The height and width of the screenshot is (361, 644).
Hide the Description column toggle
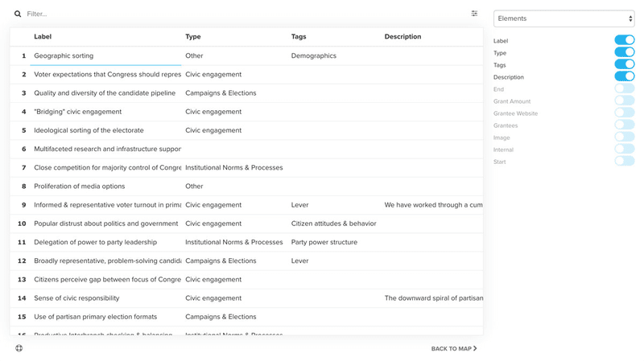click(x=624, y=76)
